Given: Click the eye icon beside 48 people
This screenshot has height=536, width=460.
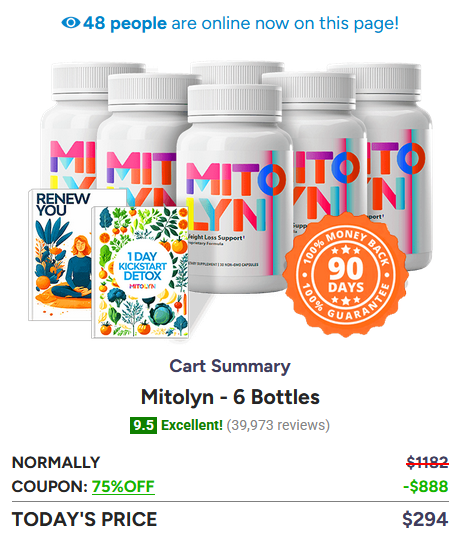Looking at the screenshot, I should tap(71, 23).
